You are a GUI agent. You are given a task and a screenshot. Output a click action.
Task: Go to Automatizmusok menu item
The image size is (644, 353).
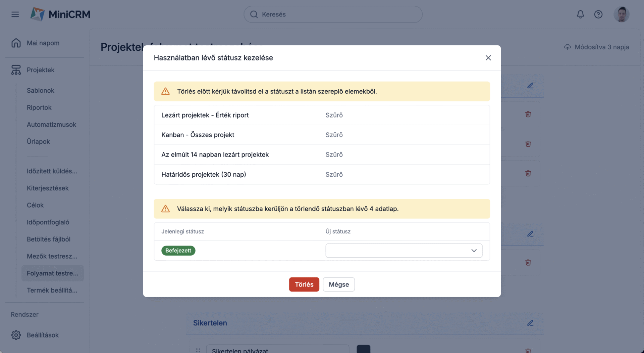[51, 124]
